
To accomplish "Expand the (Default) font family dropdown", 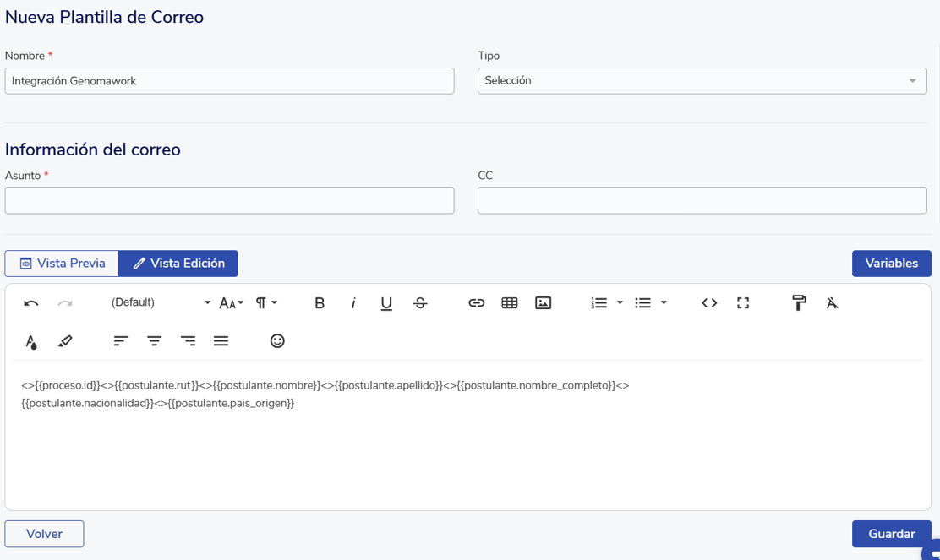I will pyautogui.click(x=161, y=303).
